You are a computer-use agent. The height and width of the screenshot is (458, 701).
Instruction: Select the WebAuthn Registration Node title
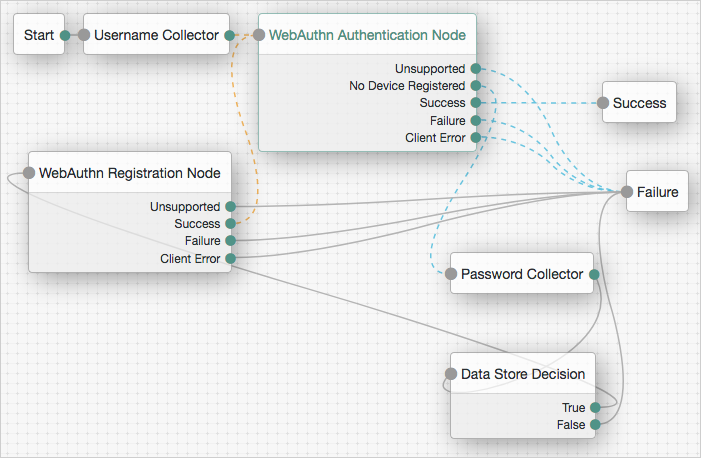point(130,173)
